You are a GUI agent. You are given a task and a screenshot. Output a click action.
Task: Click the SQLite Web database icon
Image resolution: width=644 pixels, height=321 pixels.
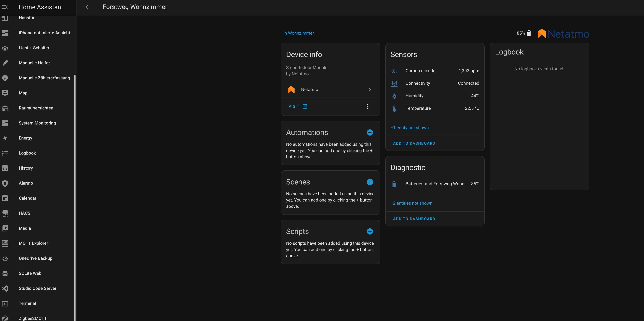5,273
